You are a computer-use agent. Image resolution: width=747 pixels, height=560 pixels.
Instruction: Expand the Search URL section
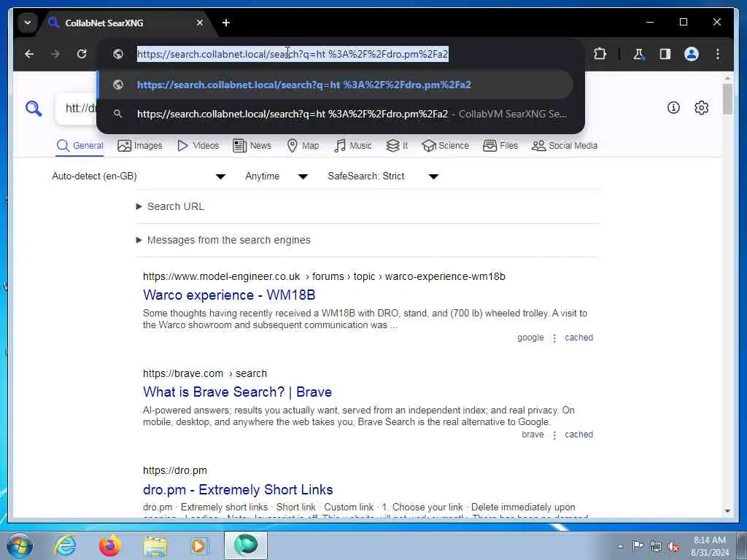[x=171, y=206]
